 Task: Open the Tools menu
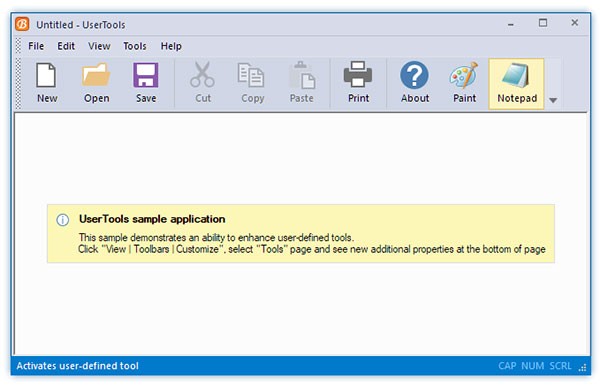pos(135,46)
